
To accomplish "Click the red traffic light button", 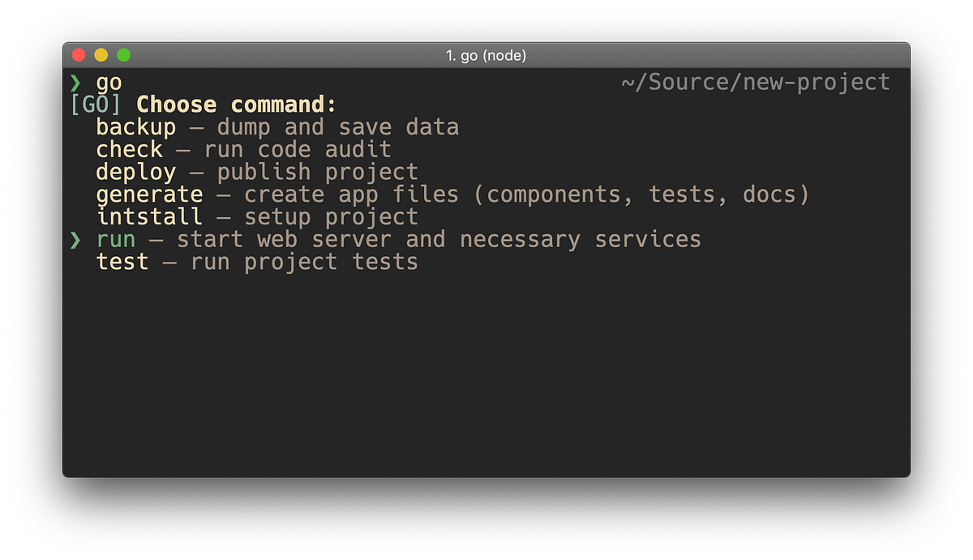I will 79,54.
